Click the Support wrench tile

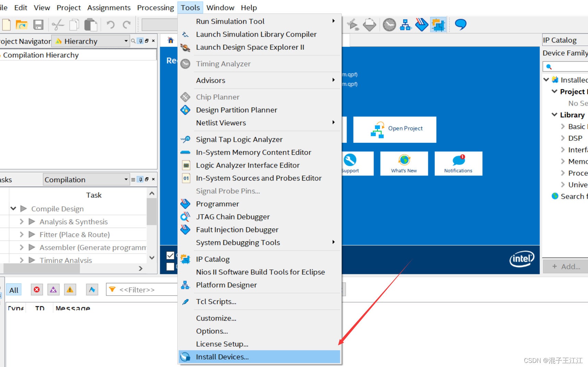pos(350,163)
